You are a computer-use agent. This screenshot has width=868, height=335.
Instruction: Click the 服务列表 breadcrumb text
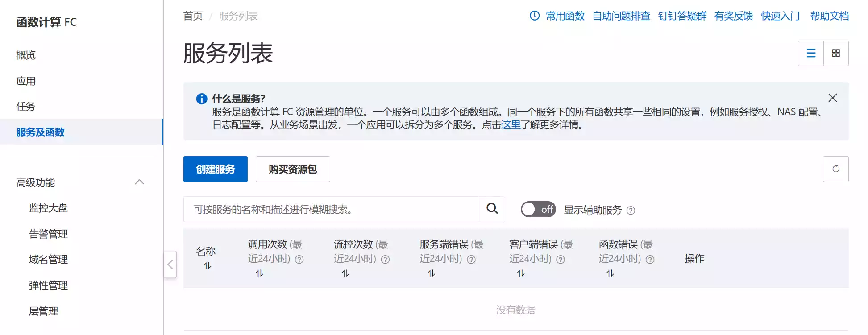coord(238,16)
